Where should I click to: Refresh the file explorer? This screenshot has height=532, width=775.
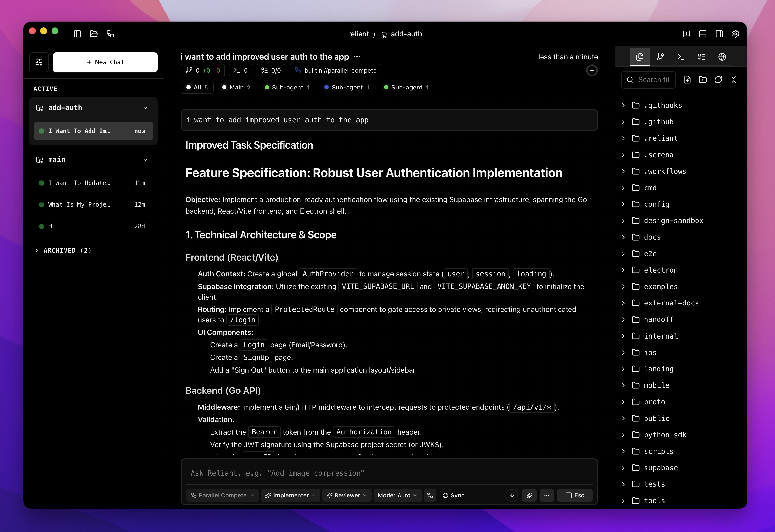tap(718, 80)
